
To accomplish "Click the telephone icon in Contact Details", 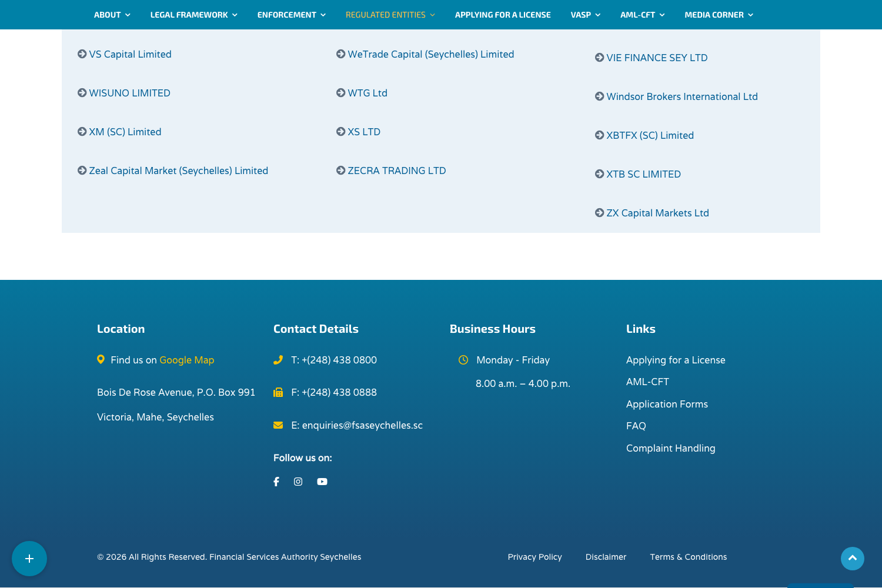I will click(278, 360).
